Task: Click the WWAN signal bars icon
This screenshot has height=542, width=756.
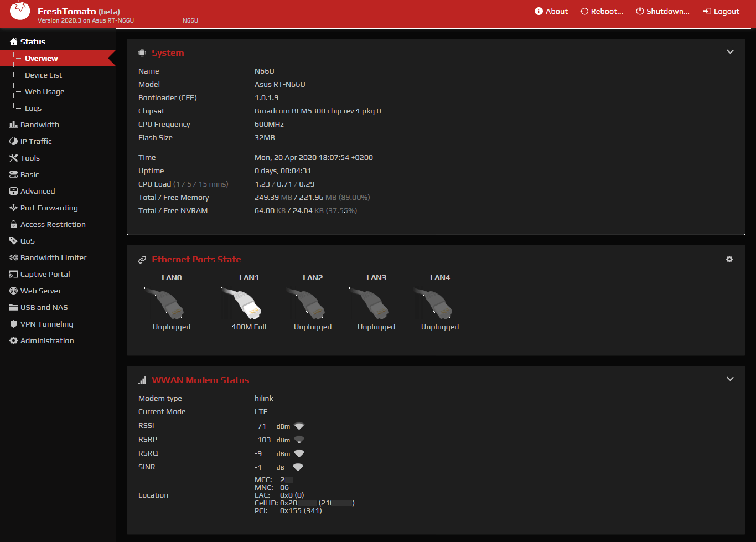Action: click(x=142, y=380)
